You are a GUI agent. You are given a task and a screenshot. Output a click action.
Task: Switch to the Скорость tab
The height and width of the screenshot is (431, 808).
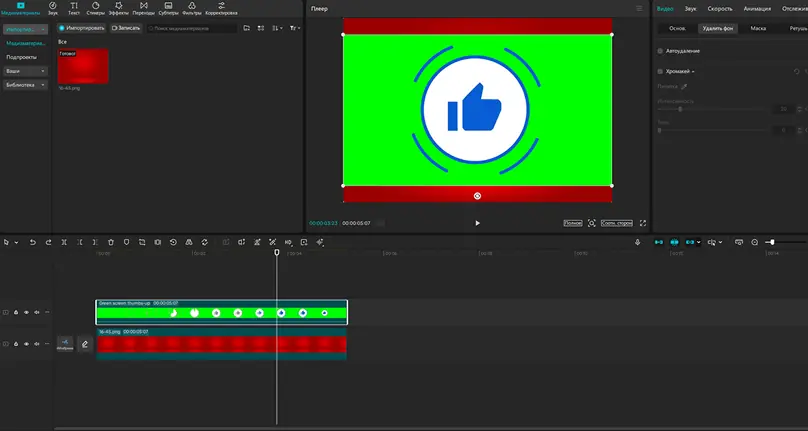tap(720, 9)
